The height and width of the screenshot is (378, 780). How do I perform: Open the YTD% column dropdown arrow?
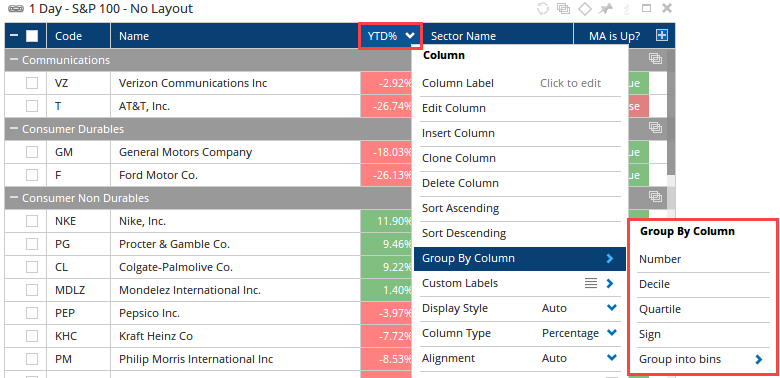tap(410, 35)
